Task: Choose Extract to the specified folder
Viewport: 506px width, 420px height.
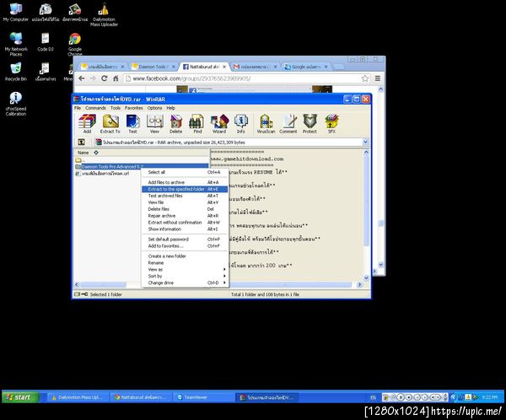Action: 185,189
